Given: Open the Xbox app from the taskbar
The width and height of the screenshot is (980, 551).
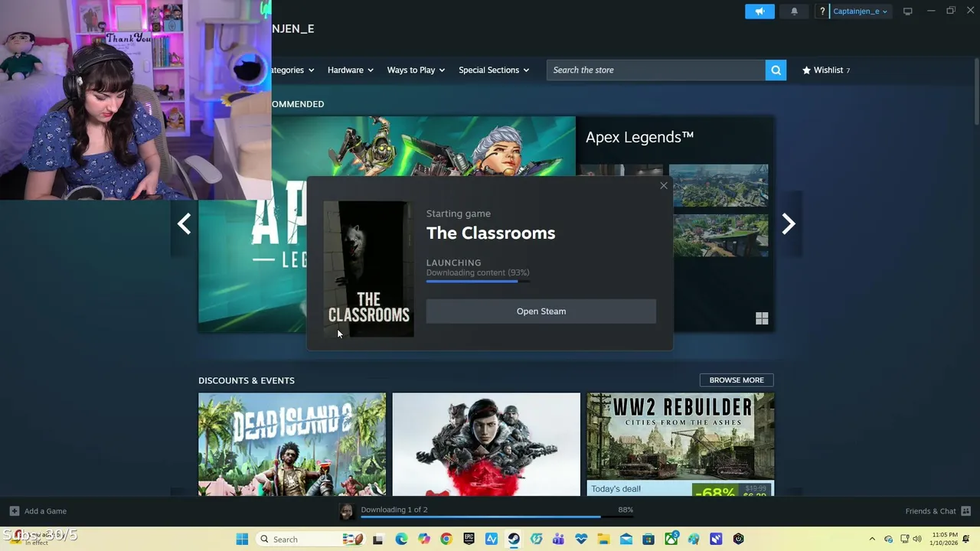Looking at the screenshot, I should (x=671, y=539).
